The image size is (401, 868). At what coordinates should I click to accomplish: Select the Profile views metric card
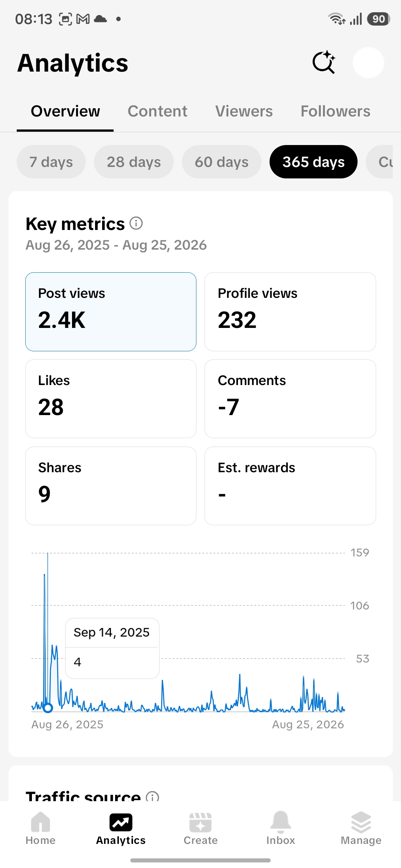click(x=290, y=312)
